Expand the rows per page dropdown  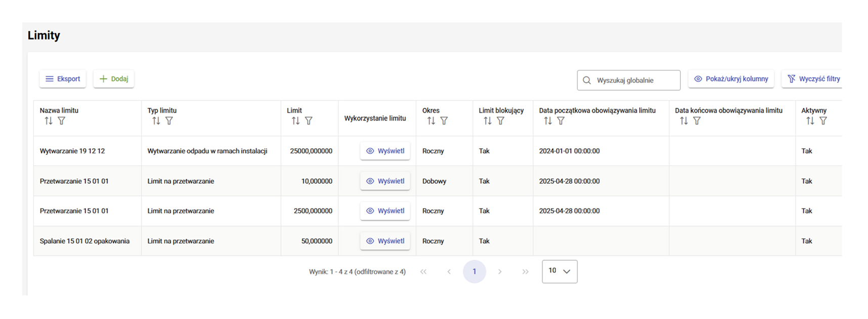pyautogui.click(x=559, y=271)
